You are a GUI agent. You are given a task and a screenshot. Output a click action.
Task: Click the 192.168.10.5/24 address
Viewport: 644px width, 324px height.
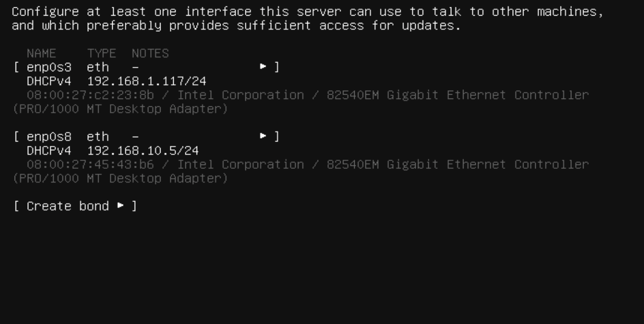pyautogui.click(x=143, y=151)
